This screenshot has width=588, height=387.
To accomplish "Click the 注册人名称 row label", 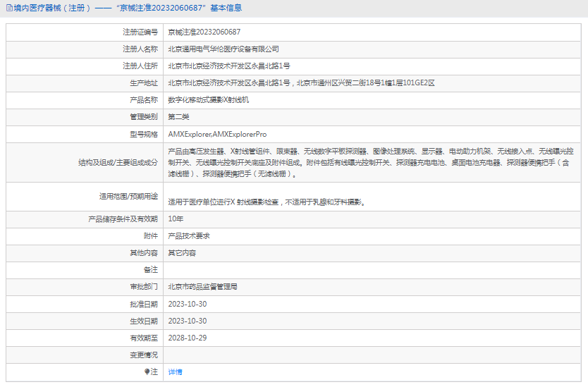I will (x=140, y=49).
